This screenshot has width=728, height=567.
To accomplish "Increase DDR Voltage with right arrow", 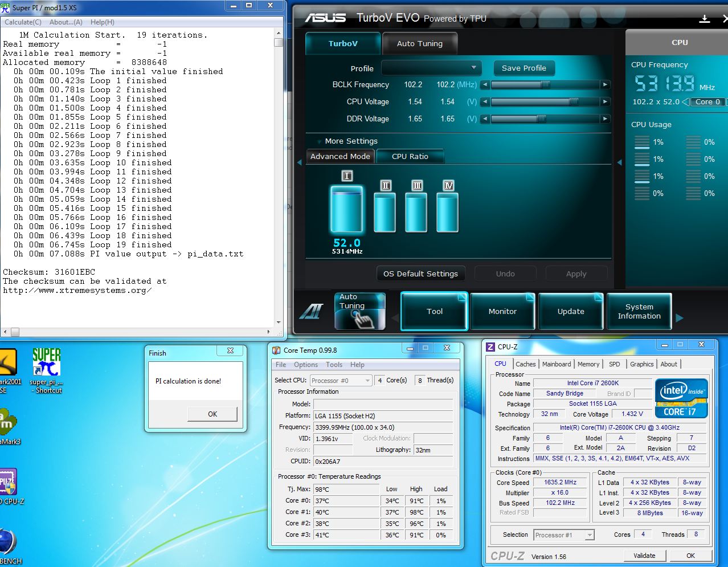I will pos(605,119).
